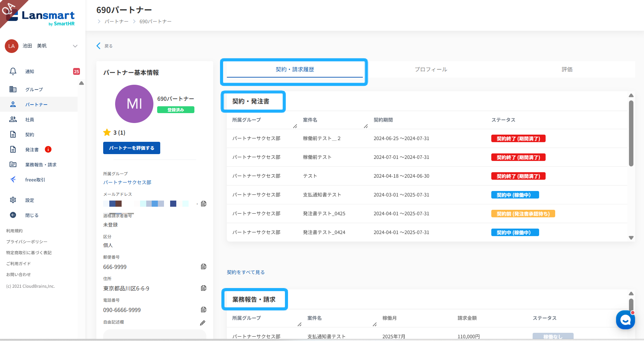Screen dimensions: 644x341
Task: Open the settings gear icon
Action: click(13, 200)
